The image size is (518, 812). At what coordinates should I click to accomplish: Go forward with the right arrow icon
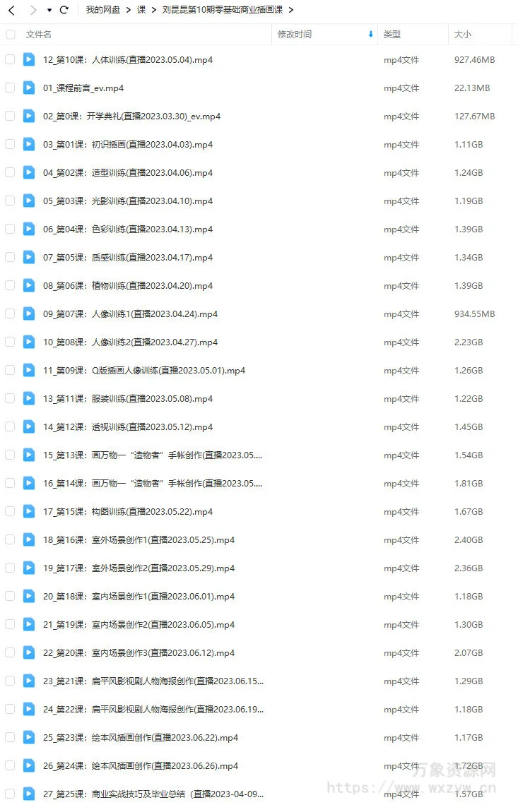pyautogui.click(x=33, y=10)
